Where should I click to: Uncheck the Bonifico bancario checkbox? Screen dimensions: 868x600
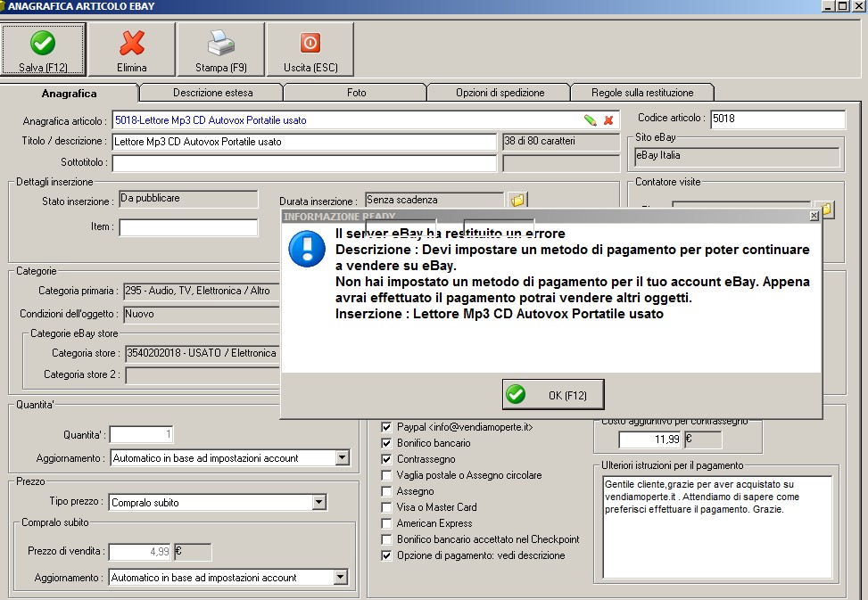[386, 443]
